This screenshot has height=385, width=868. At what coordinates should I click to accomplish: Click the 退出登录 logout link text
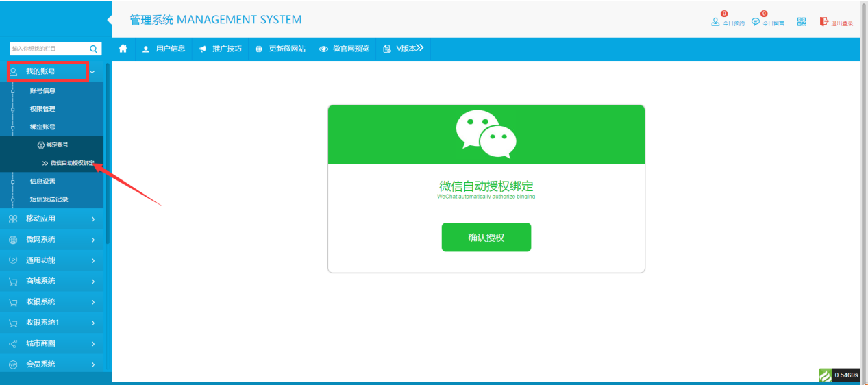[842, 23]
